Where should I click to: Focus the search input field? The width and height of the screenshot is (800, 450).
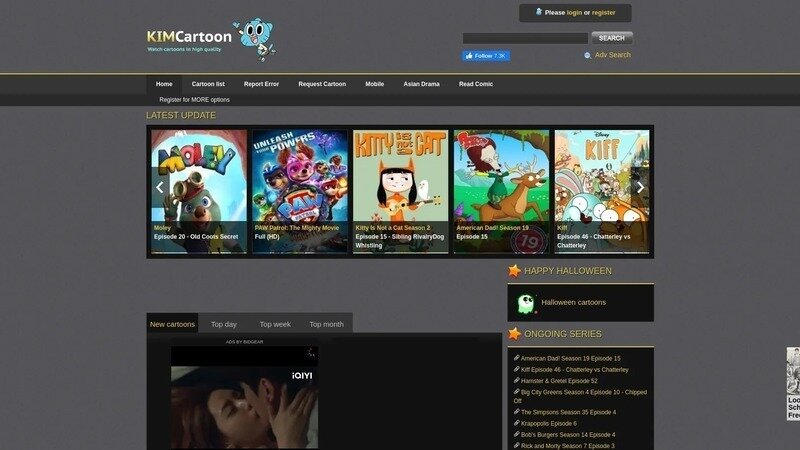525,38
